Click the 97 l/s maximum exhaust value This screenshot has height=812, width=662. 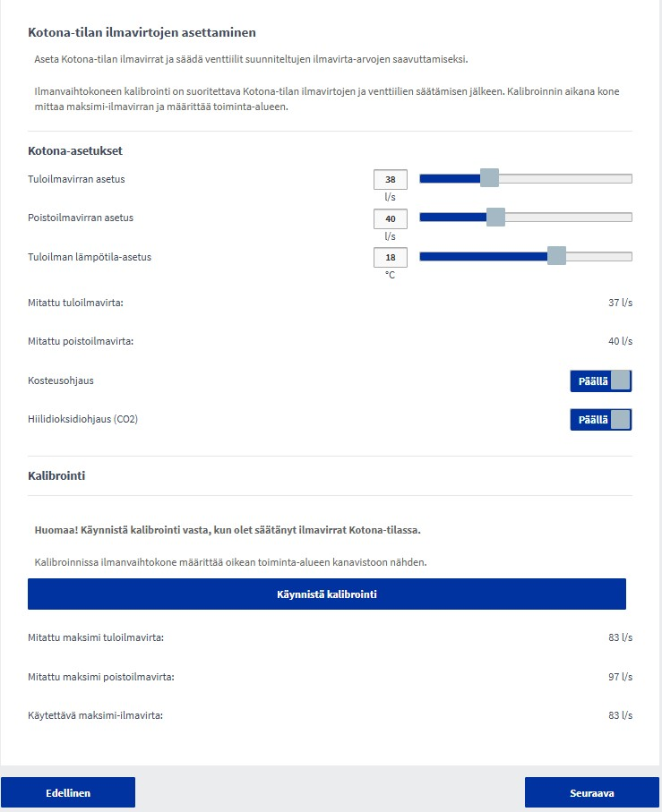[x=620, y=677]
